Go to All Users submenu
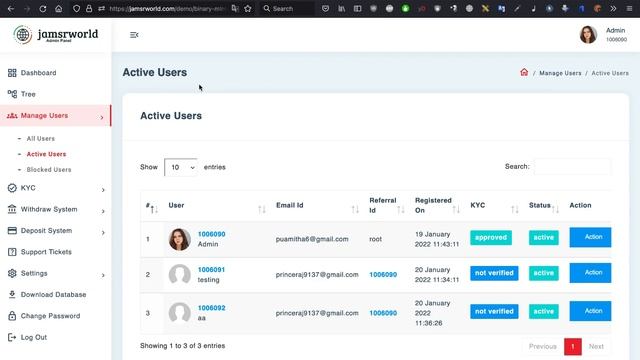The height and width of the screenshot is (360, 640). point(40,139)
